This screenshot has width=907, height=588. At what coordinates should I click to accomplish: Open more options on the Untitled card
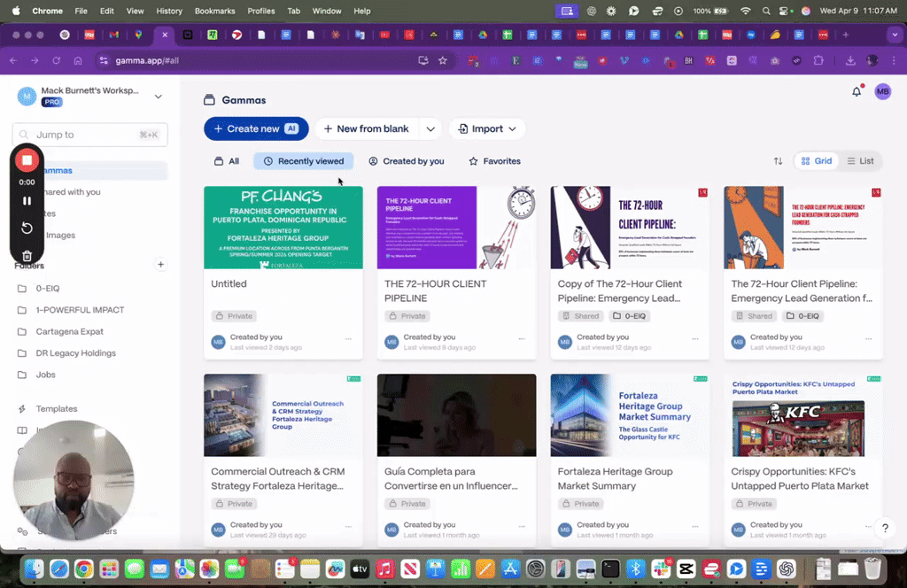coord(348,339)
